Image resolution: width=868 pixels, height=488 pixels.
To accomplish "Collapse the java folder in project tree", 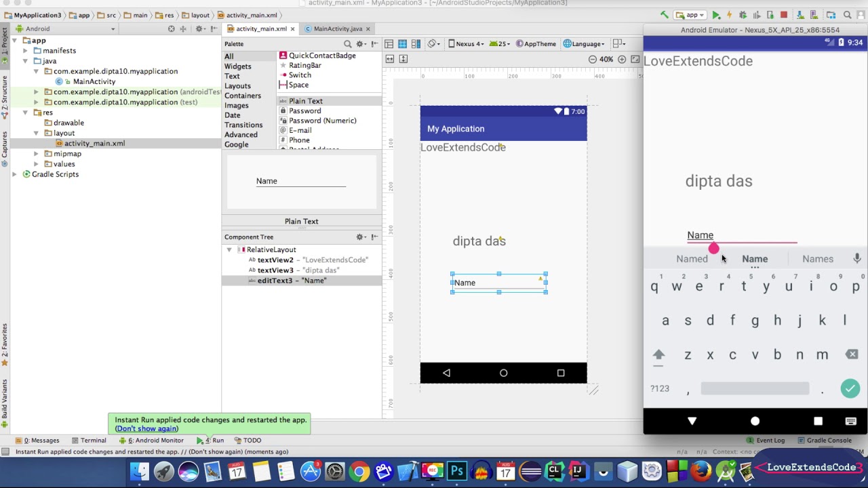I will pos(25,61).
